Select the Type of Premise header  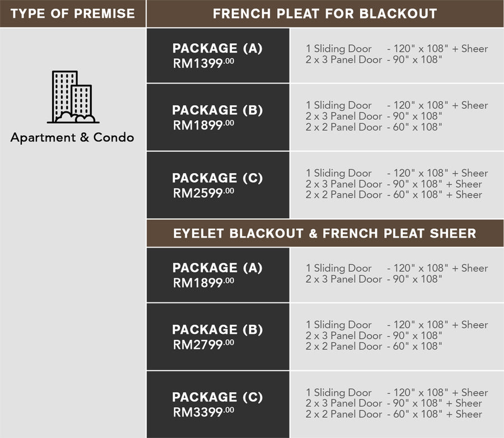point(73,13)
